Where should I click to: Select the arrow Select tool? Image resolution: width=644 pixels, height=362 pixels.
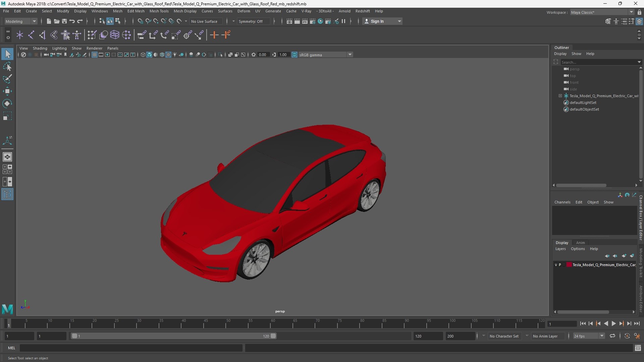pyautogui.click(x=7, y=54)
